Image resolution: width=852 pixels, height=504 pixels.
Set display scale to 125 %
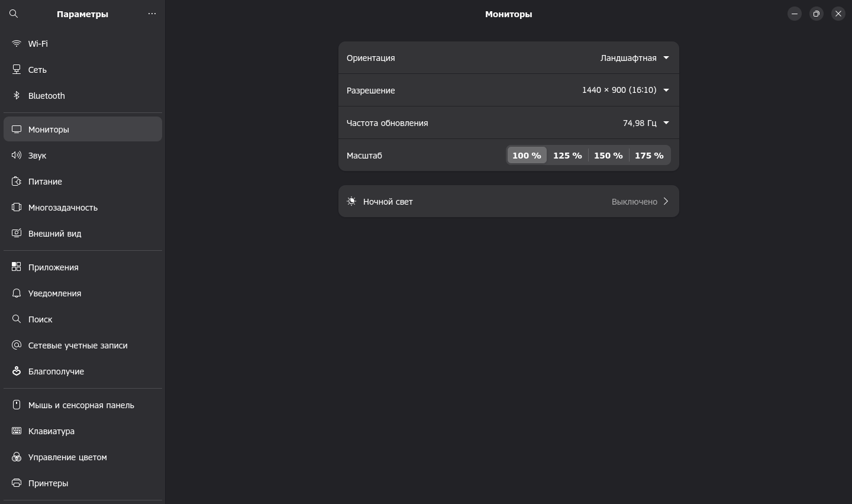[567, 156]
